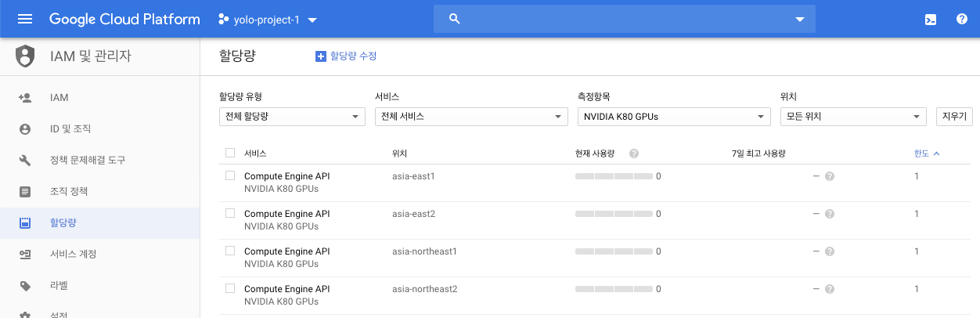Open the 위치 dropdown showing 모든 위치
Screen dimensions: 980x318
(853, 117)
